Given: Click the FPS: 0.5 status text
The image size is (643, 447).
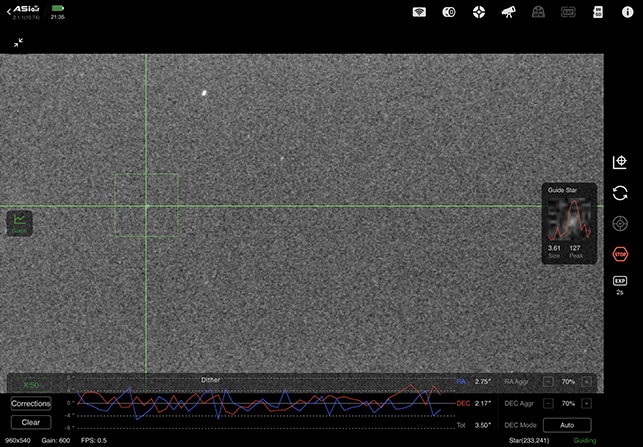Looking at the screenshot, I should (x=94, y=440).
